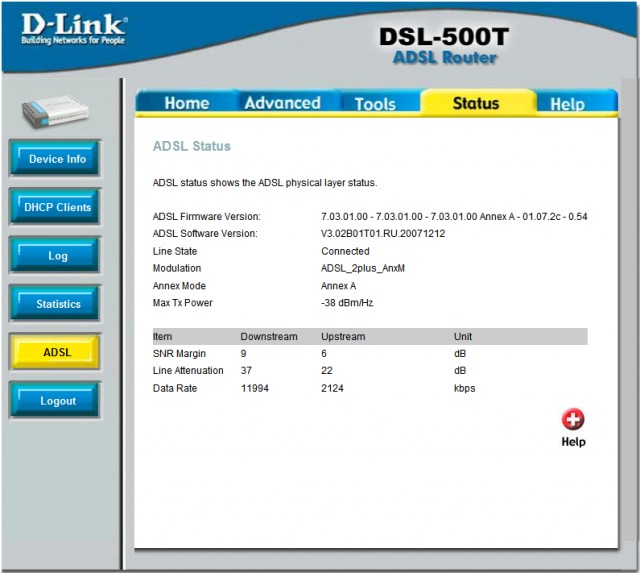This screenshot has height=573, width=640.
Task: Click the modulation value ADSL_2plus_AnxM
Action: (363, 268)
